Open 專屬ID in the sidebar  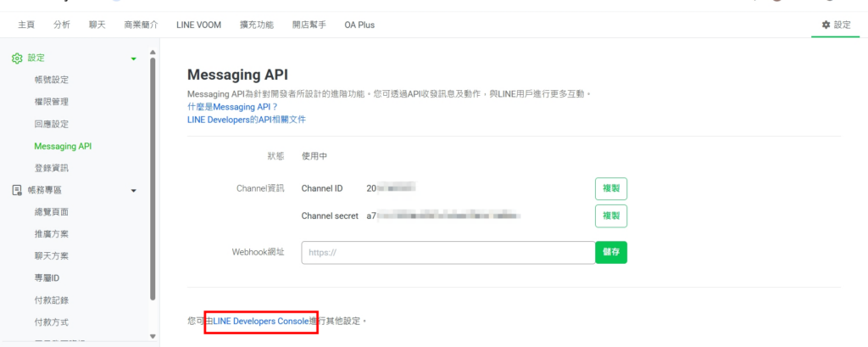(47, 278)
